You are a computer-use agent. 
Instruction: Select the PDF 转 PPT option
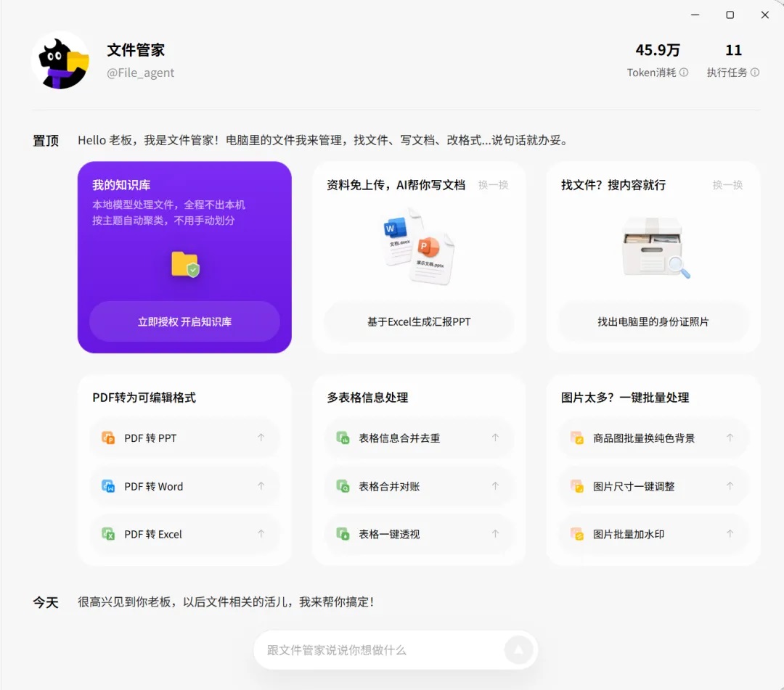tap(184, 438)
